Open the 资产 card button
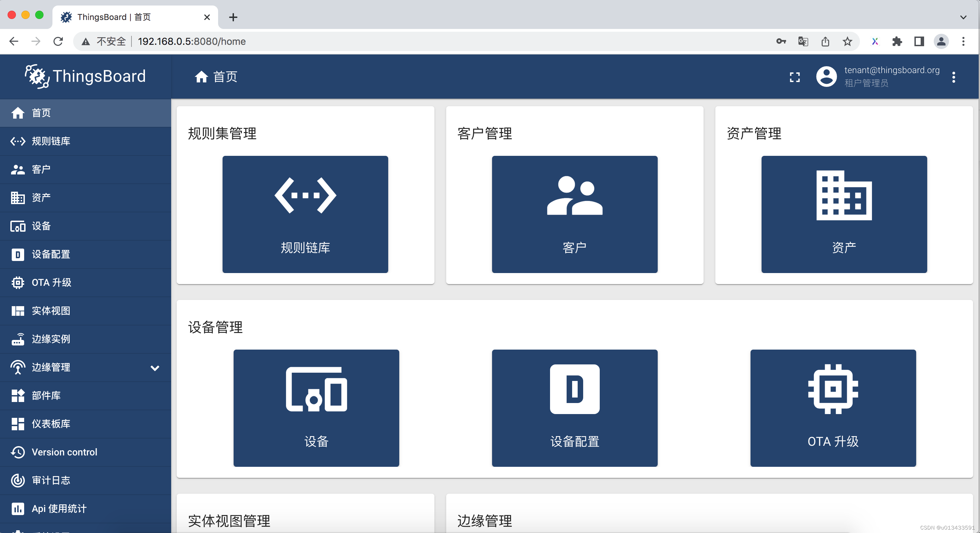 [x=844, y=214]
